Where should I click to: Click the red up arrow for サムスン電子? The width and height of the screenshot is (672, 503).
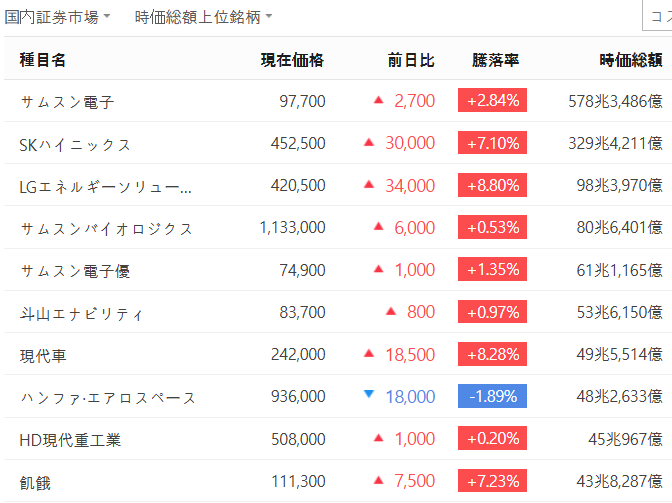coord(378,100)
